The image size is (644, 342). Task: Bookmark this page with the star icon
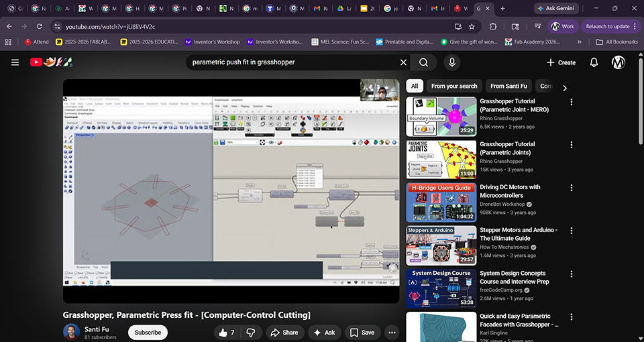[472, 27]
